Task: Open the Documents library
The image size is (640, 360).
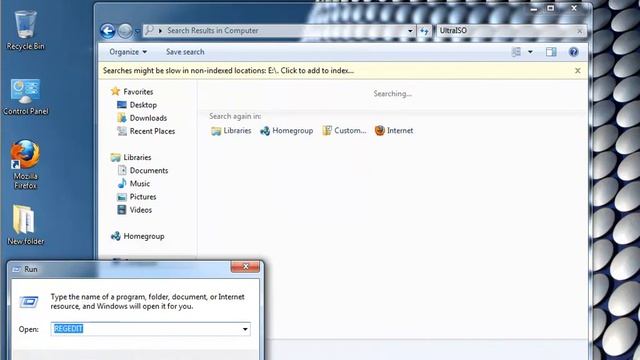Action: (x=149, y=171)
